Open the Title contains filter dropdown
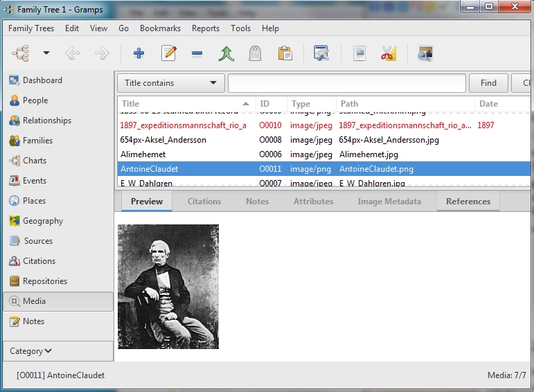The image size is (534, 392). [170, 83]
